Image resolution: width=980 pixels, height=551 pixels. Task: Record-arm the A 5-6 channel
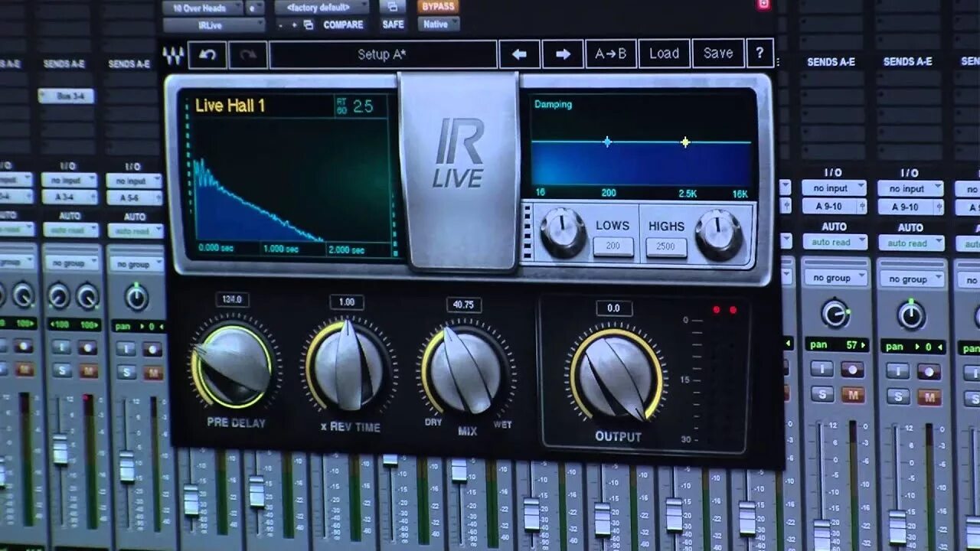(x=153, y=348)
